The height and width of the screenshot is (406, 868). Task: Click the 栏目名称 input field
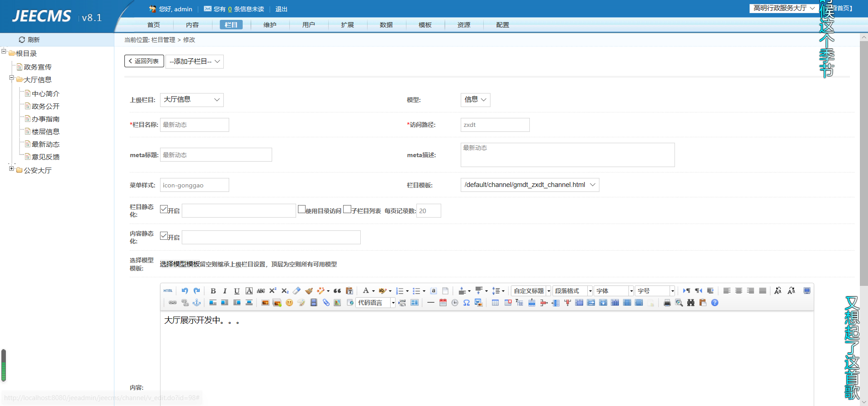(x=194, y=125)
